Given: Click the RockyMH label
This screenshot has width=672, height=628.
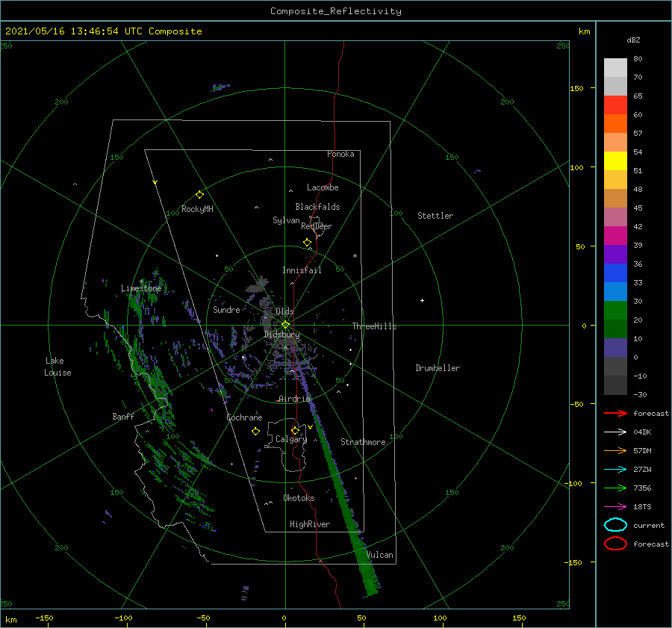Looking at the screenshot, I should [x=197, y=209].
